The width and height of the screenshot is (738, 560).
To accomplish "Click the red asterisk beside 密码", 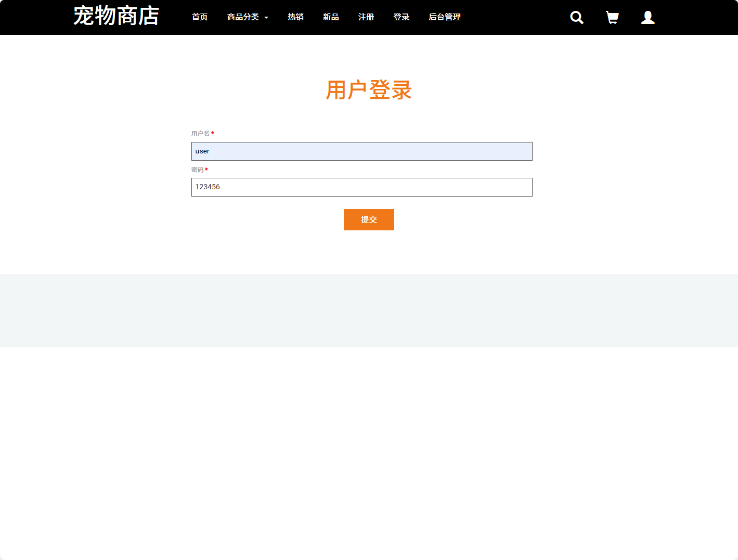I will click(x=206, y=170).
